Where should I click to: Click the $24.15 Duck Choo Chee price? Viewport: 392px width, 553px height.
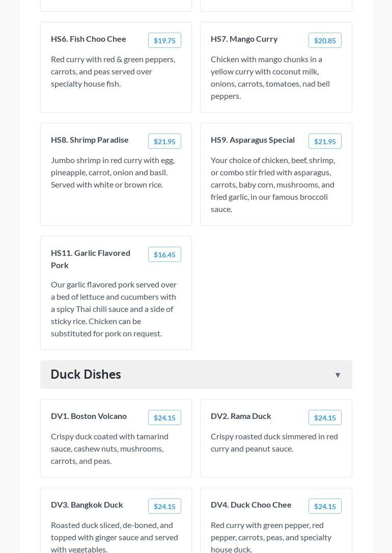pos(325,507)
